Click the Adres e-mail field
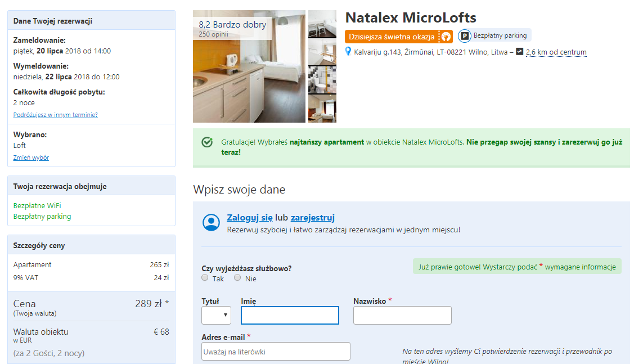This screenshot has width=634, height=364. tap(276, 352)
